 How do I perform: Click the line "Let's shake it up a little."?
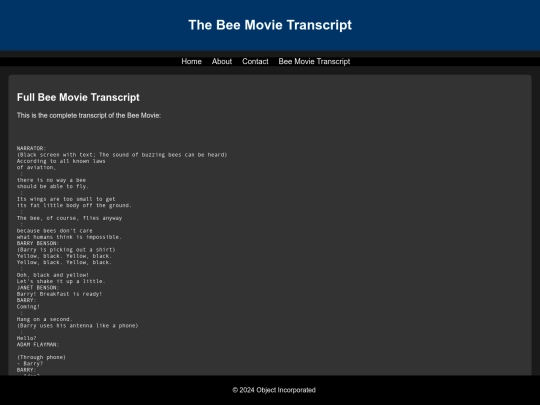[x=61, y=281]
